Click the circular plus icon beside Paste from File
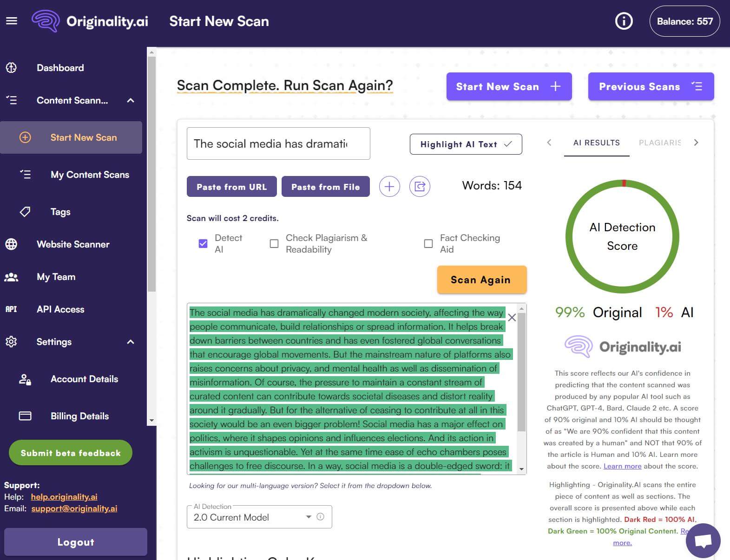Viewport: 730px width, 560px height. 389,187
